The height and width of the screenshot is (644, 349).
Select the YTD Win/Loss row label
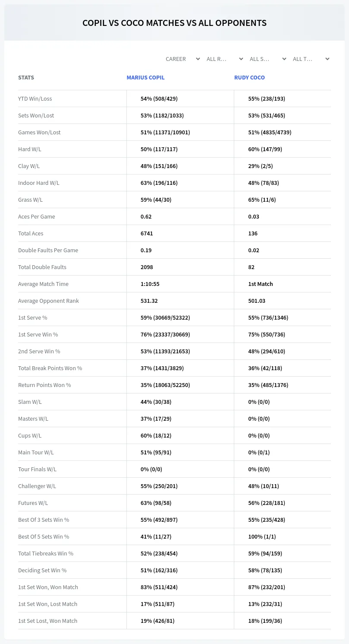coord(35,98)
